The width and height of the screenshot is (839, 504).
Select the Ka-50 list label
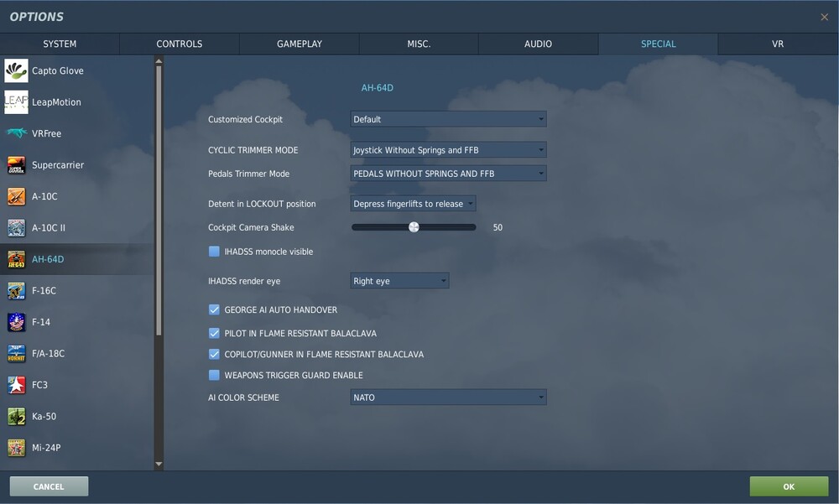click(44, 416)
